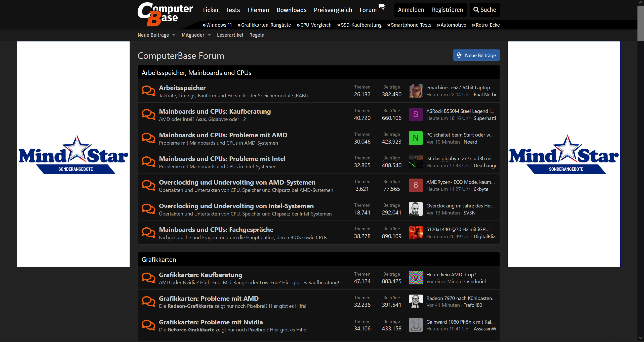Click Vindoriel's rainbow avatar
Screen dimensions: 644x342
tap(416, 278)
